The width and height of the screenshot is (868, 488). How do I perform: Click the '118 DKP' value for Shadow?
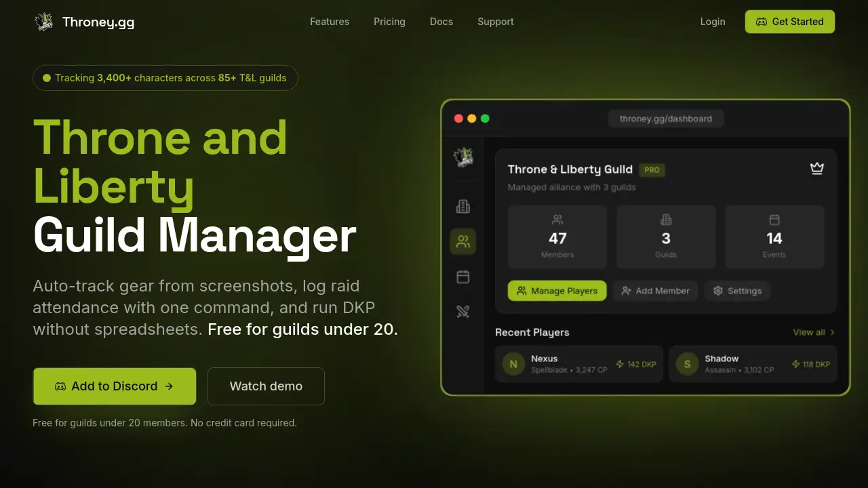(x=811, y=364)
